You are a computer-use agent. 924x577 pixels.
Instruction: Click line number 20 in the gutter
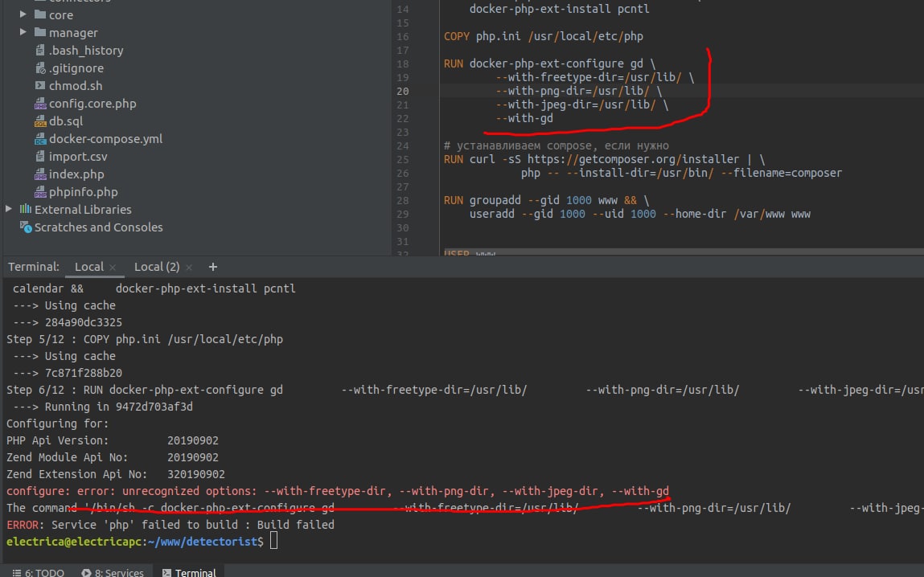(402, 92)
